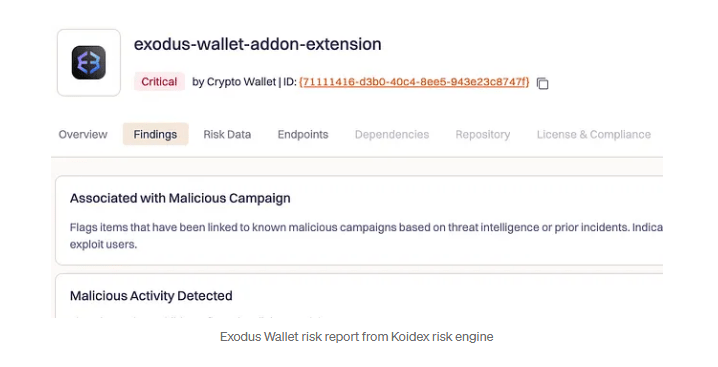
Task: Select the Findings tab
Action: pyautogui.click(x=155, y=134)
